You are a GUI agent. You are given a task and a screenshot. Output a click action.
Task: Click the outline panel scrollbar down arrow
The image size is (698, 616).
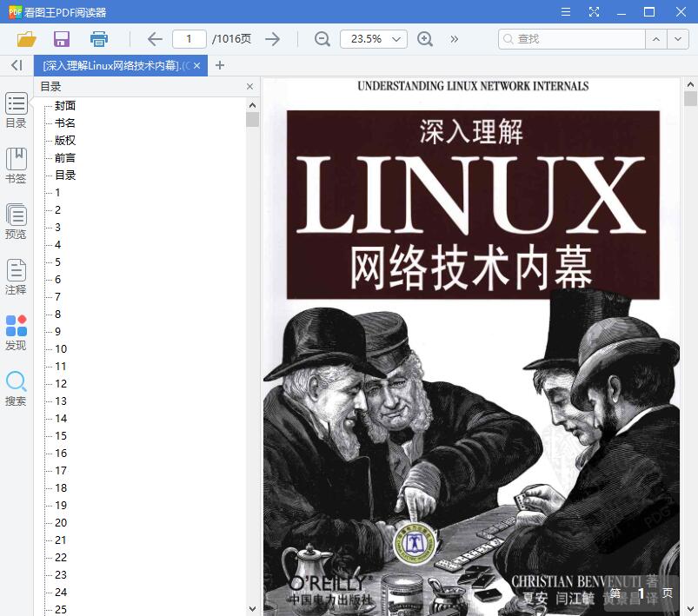(252, 608)
